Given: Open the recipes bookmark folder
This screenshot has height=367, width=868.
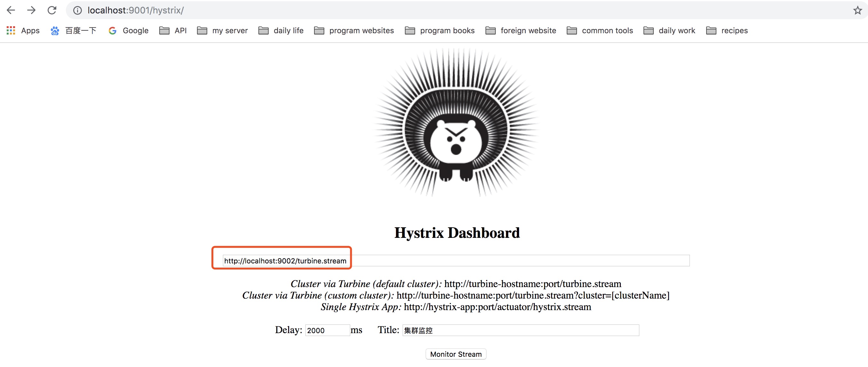Looking at the screenshot, I should (x=727, y=31).
